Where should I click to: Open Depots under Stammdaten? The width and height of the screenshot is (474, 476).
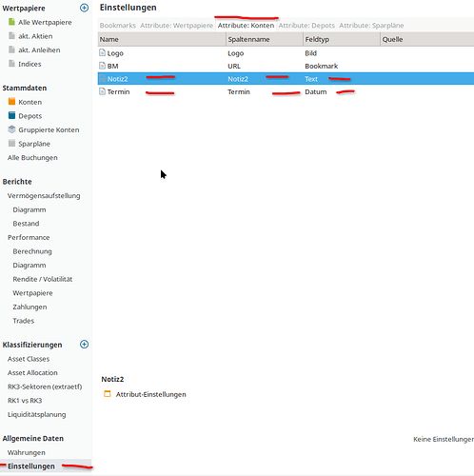tap(30, 116)
